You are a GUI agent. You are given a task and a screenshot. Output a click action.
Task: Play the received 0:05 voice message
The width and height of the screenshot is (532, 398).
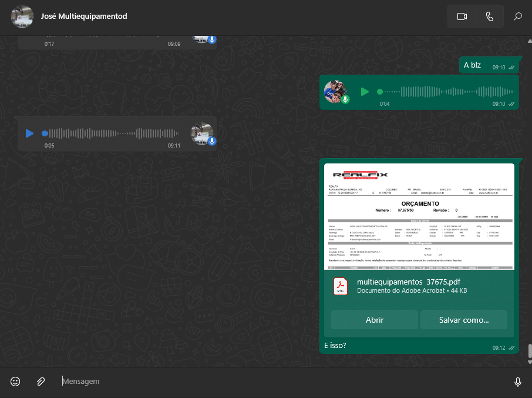(29, 133)
